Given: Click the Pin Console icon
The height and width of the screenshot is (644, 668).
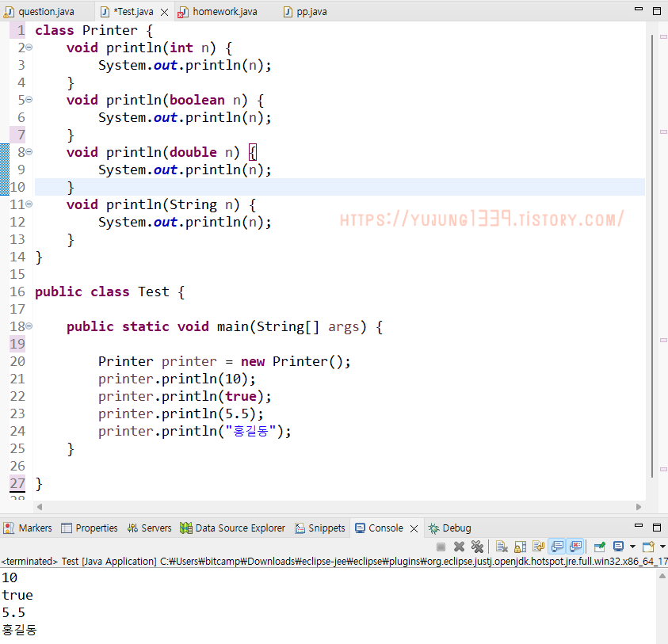Looking at the screenshot, I should [x=600, y=547].
